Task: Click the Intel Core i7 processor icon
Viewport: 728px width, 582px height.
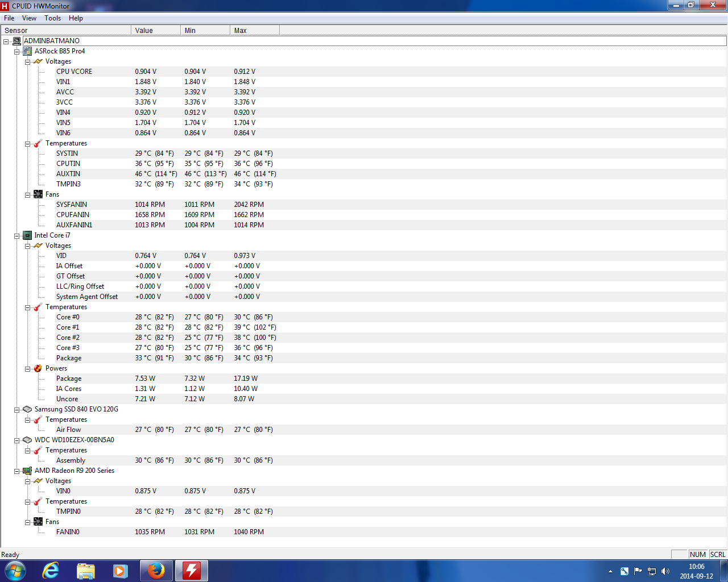Action: (27, 235)
